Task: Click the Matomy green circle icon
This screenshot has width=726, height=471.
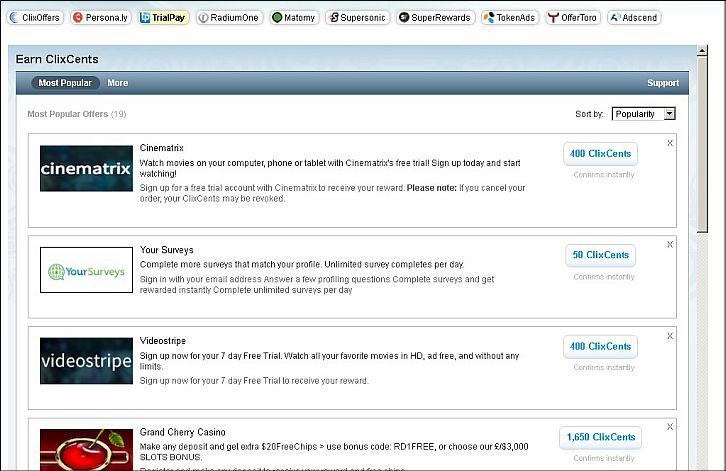Action: coord(277,18)
